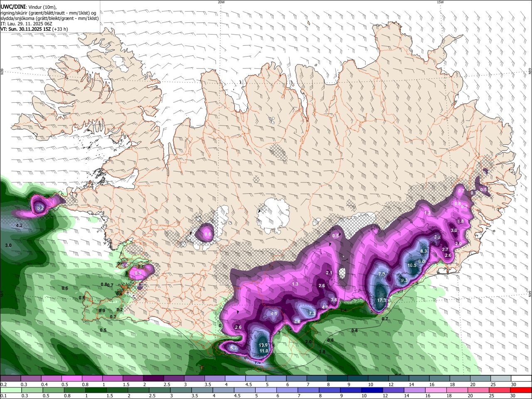This screenshot has height=399, width=532.
Task: Click the precipitation value '8.3'
Action: [x=424, y=251]
